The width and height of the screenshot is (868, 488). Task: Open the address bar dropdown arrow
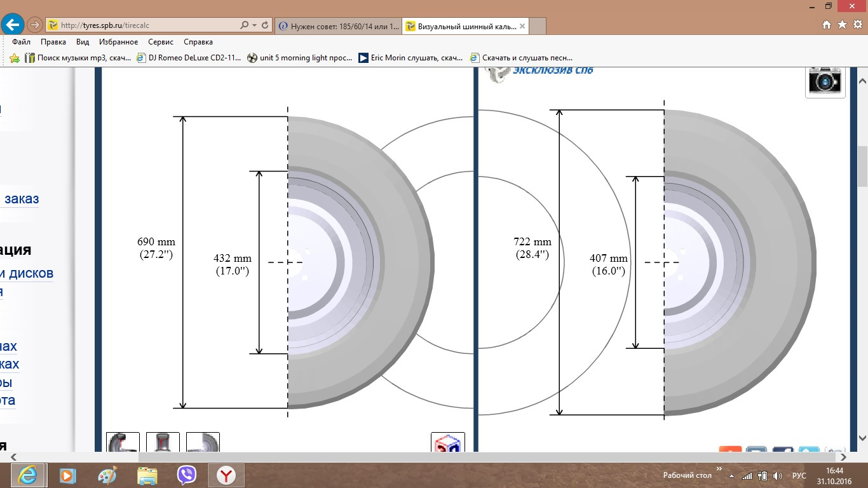point(255,25)
